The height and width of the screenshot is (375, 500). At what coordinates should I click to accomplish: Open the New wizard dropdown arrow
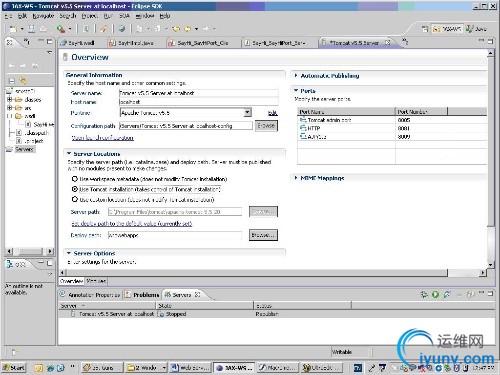pyautogui.click(x=22, y=29)
